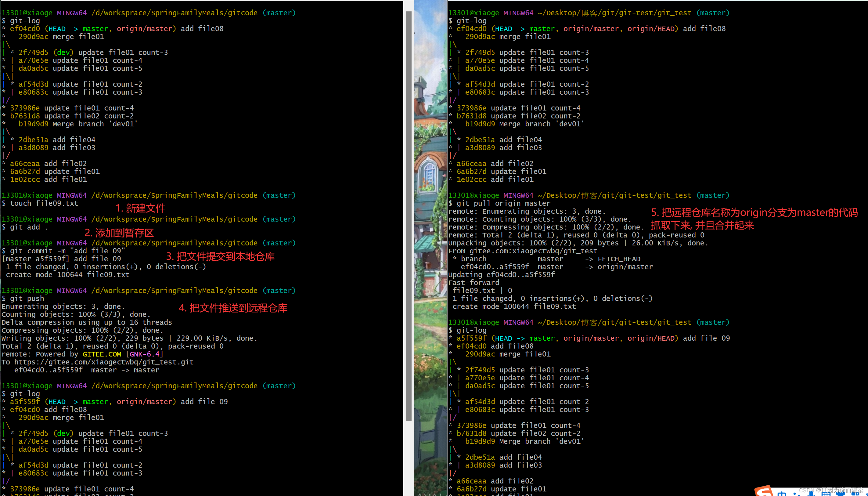Click the 'git commit -m "add file 09"' command

click(x=67, y=251)
